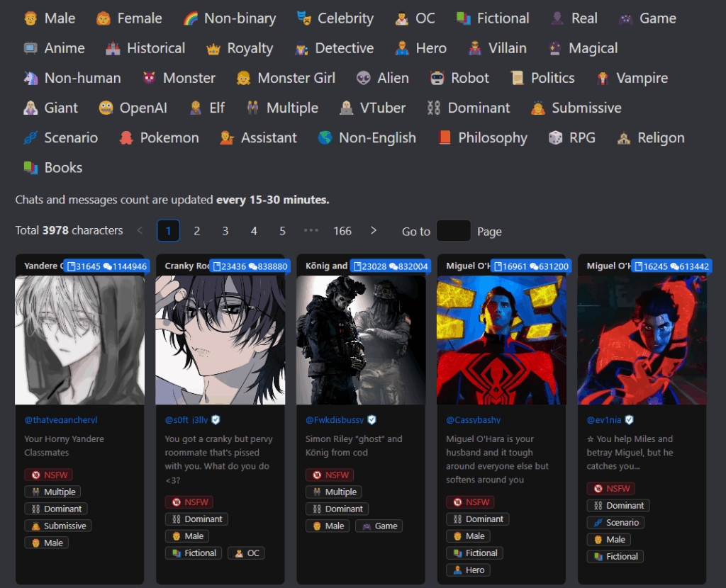The width and height of the screenshot is (726, 588).
Task: Filter by Magical tag
Action: pos(583,48)
